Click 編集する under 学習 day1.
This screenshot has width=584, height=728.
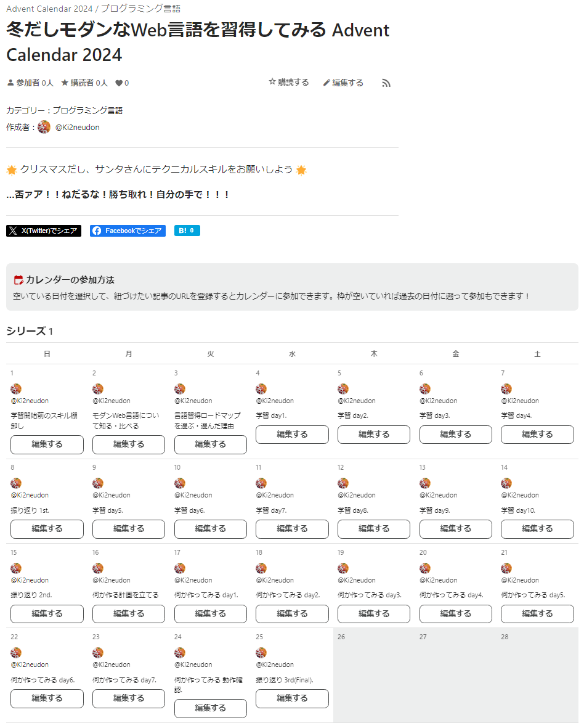292,435
